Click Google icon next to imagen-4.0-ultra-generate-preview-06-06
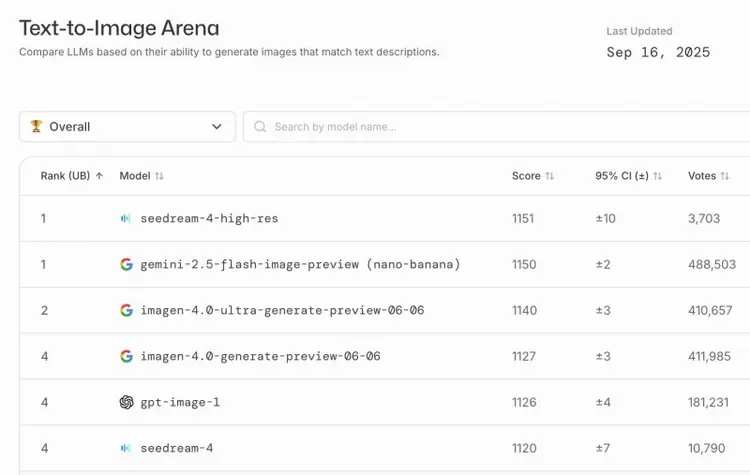The width and height of the screenshot is (750, 475). point(126,311)
